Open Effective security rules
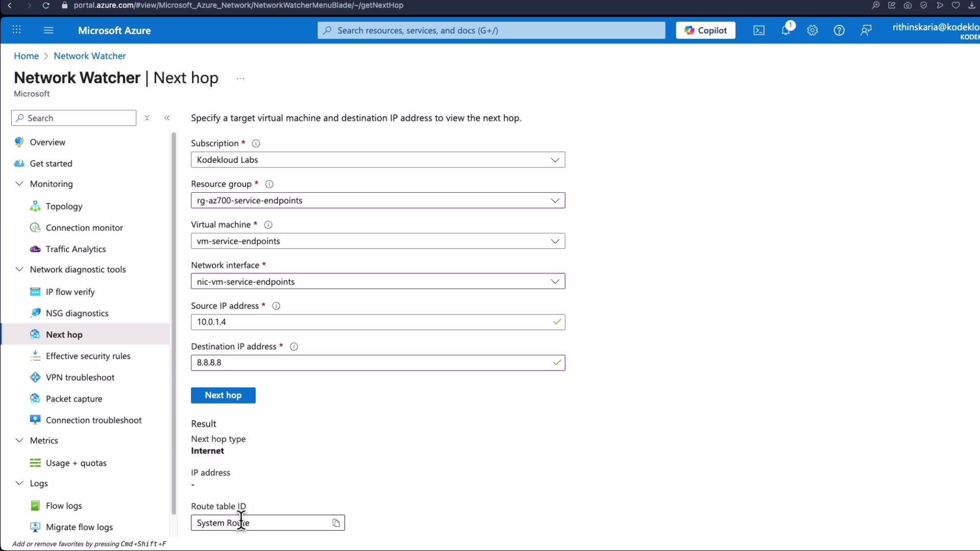Screen dimensions: 980x551 [x=88, y=356]
